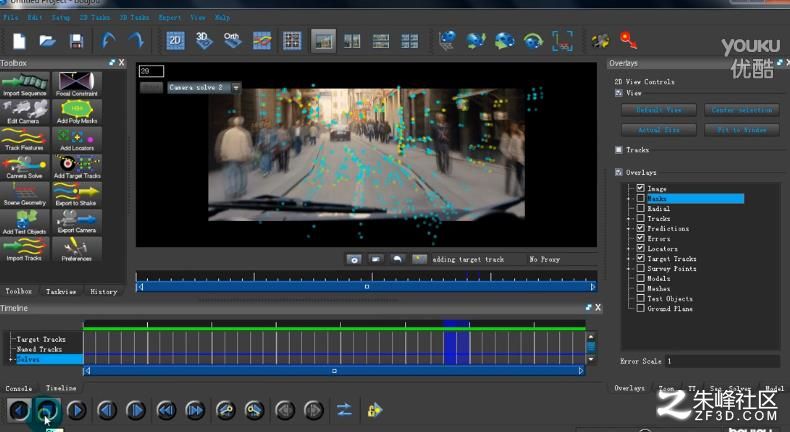Open the File menu
Viewport: 790px width, 432px height.
(x=10, y=18)
